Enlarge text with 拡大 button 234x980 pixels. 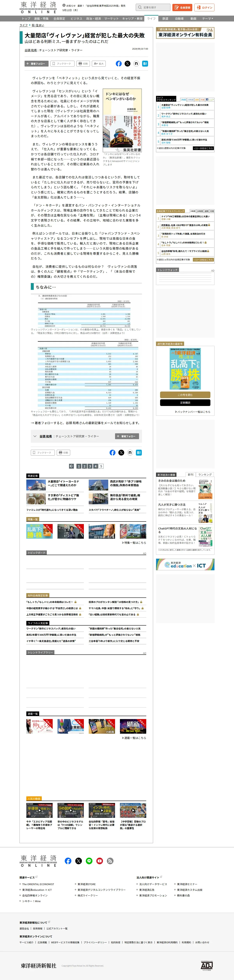point(99,64)
